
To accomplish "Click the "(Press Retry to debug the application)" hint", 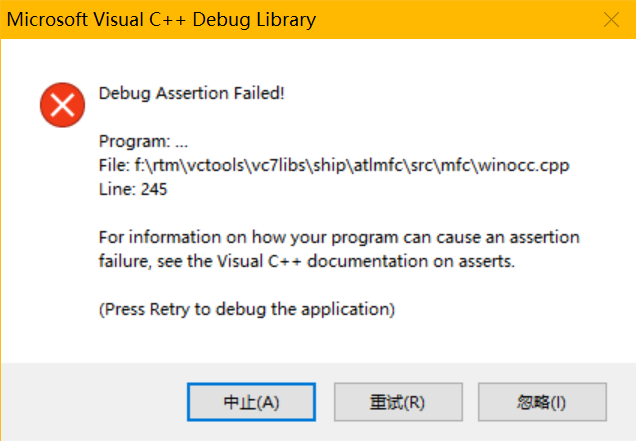I will point(247,309).
